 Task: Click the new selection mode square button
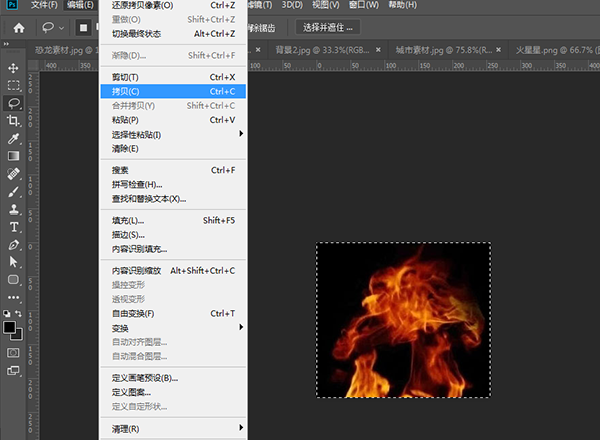(85, 27)
